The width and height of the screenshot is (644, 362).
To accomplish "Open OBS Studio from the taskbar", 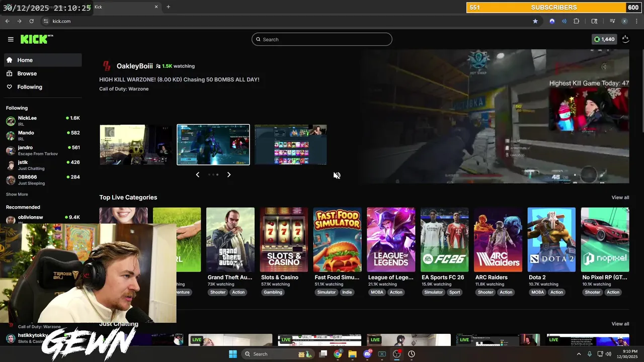I will pos(396,354).
